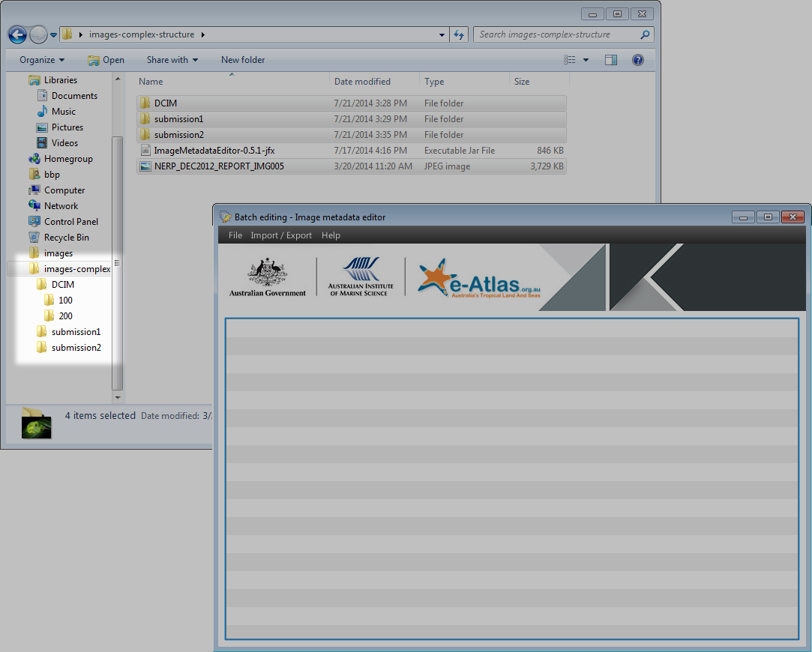
Task: Select Computer in navigation pane
Action: pyautogui.click(x=56, y=190)
